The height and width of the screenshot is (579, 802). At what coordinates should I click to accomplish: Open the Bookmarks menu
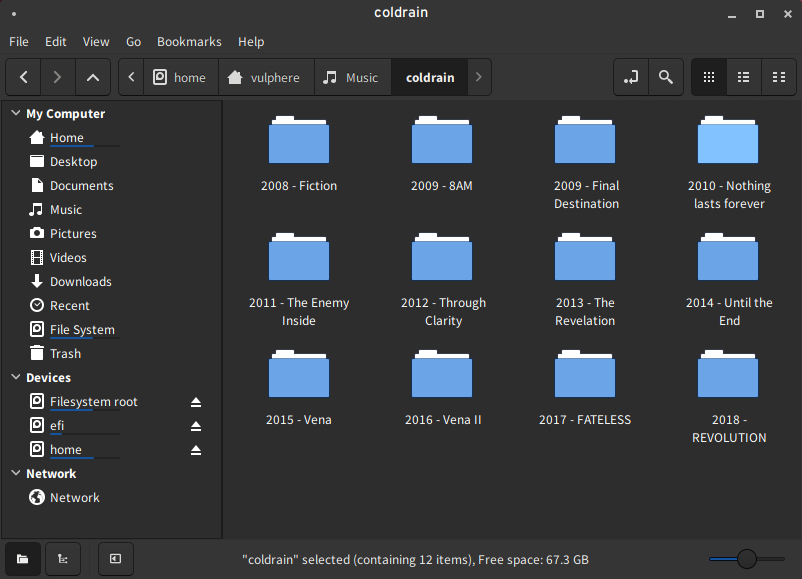point(189,42)
